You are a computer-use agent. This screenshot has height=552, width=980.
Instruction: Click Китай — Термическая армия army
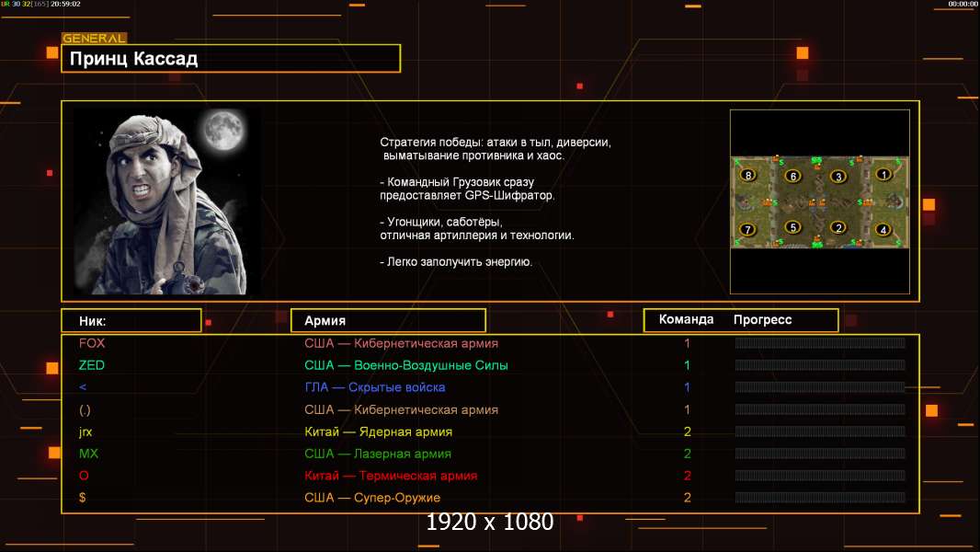point(391,476)
